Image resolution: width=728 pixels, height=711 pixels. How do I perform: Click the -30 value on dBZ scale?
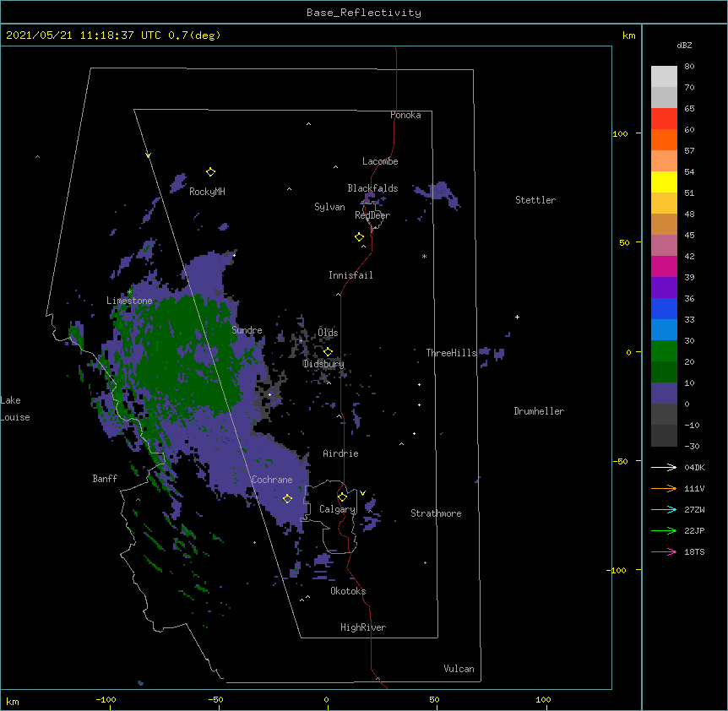tap(692, 447)
